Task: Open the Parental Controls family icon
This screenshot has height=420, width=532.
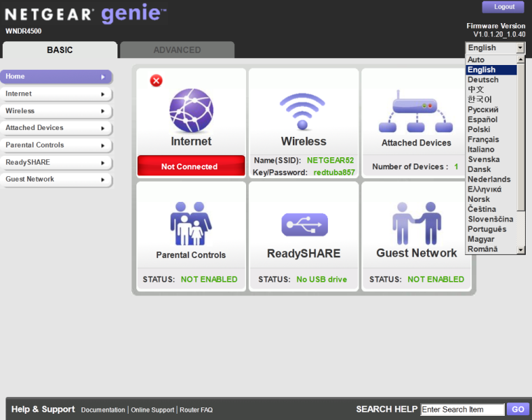Action: coord(191,224)
